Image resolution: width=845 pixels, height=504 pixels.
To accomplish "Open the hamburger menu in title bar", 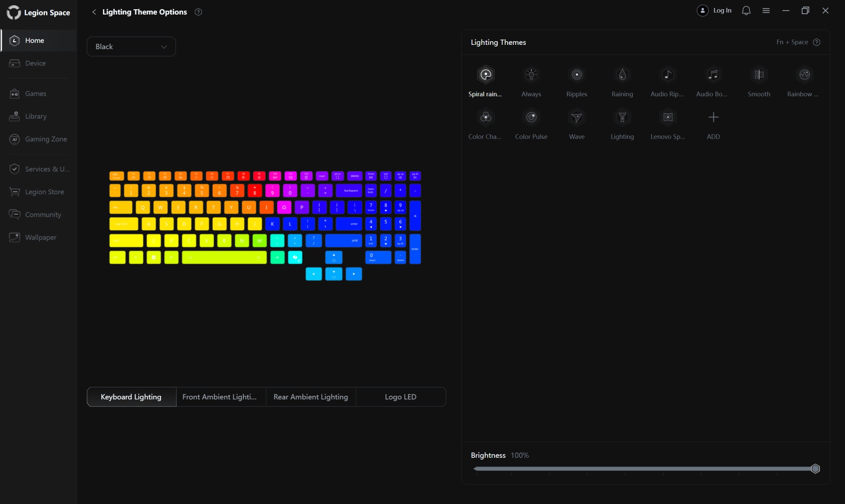I will [x=766, y=11].
